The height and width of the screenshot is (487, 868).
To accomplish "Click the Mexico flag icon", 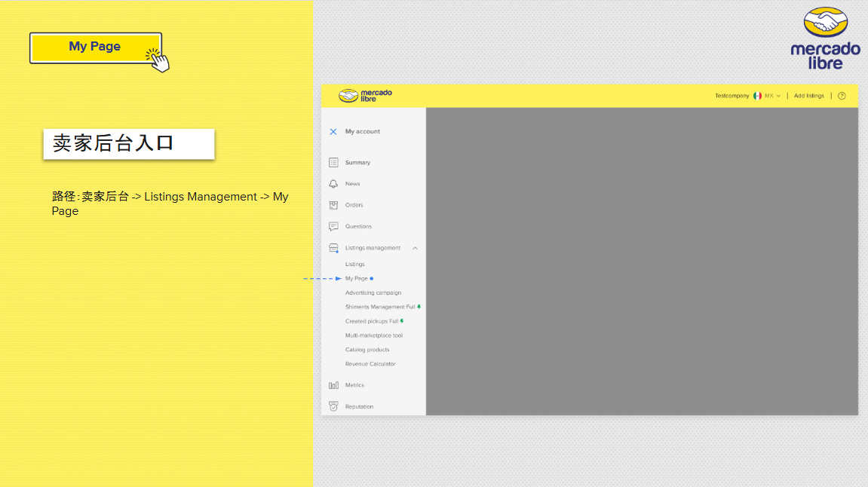I will (757, 96).
